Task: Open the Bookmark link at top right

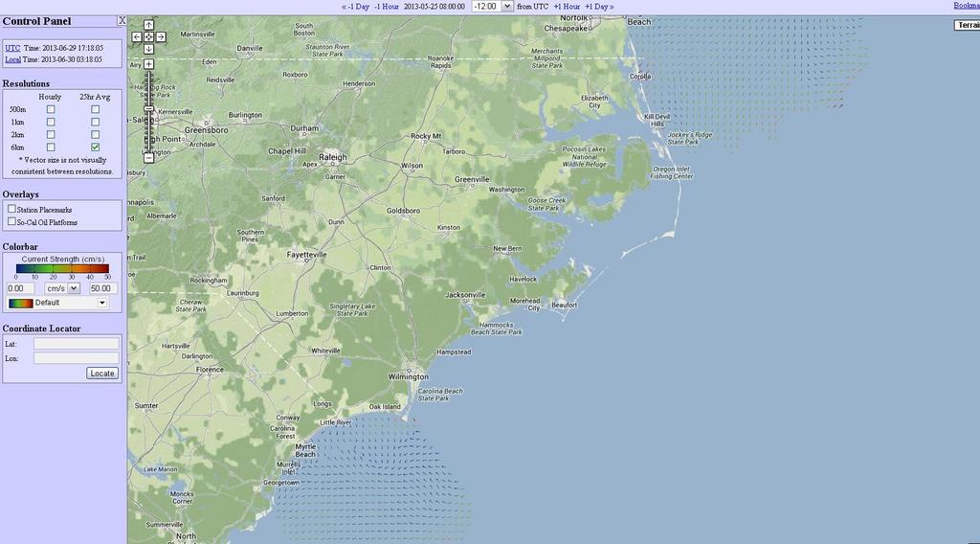Action: 966,6
